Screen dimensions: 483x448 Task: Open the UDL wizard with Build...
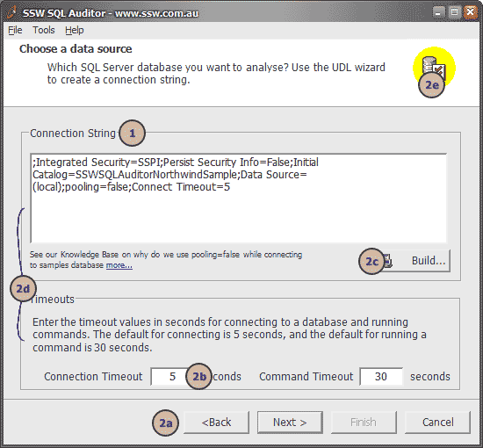click(416, 261)
